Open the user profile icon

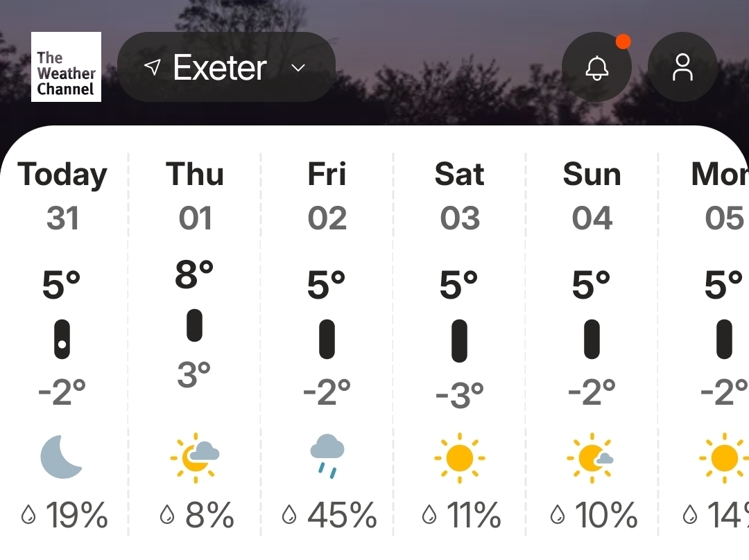[x=682, y=67]
